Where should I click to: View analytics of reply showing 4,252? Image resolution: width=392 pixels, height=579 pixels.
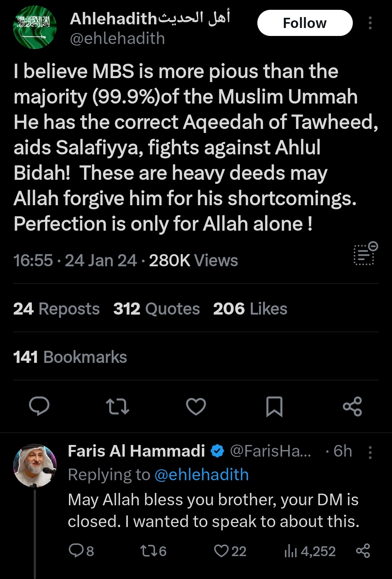pyautogui.click(x=310, y=551)
